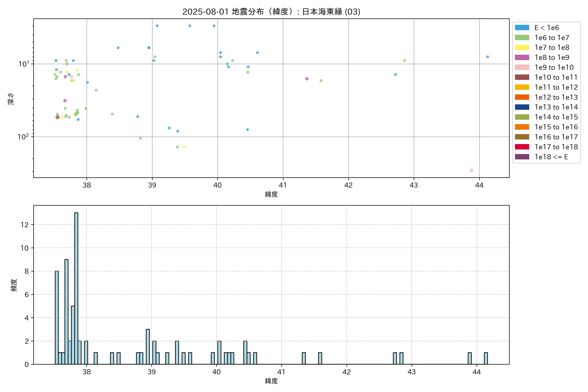588x392 pixels.
Task: Click the rightmost histogram bar near 44.1
Action: 486,358
